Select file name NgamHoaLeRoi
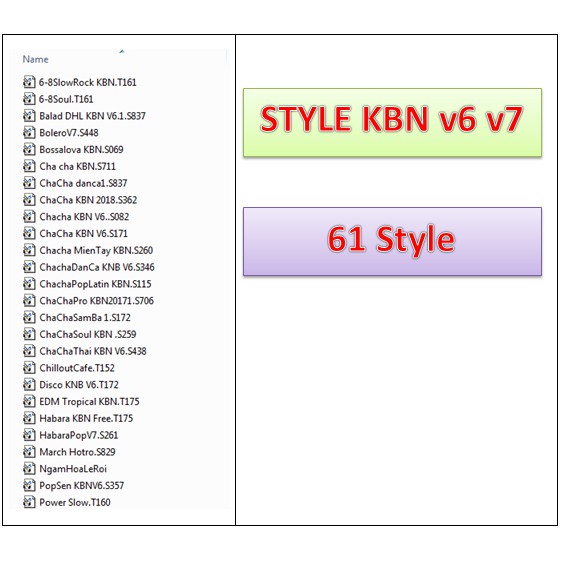Screen dimensions: 561x561 (x=73, y=469)
